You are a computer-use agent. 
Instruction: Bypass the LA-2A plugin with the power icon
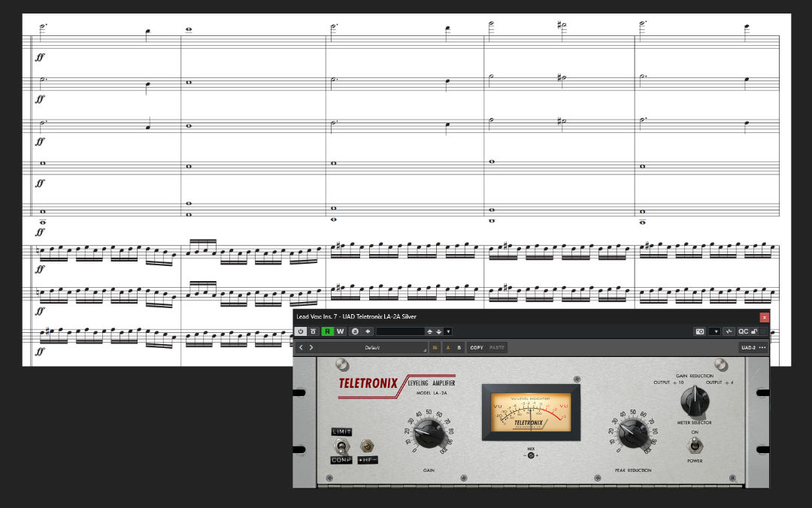[300, 331]
